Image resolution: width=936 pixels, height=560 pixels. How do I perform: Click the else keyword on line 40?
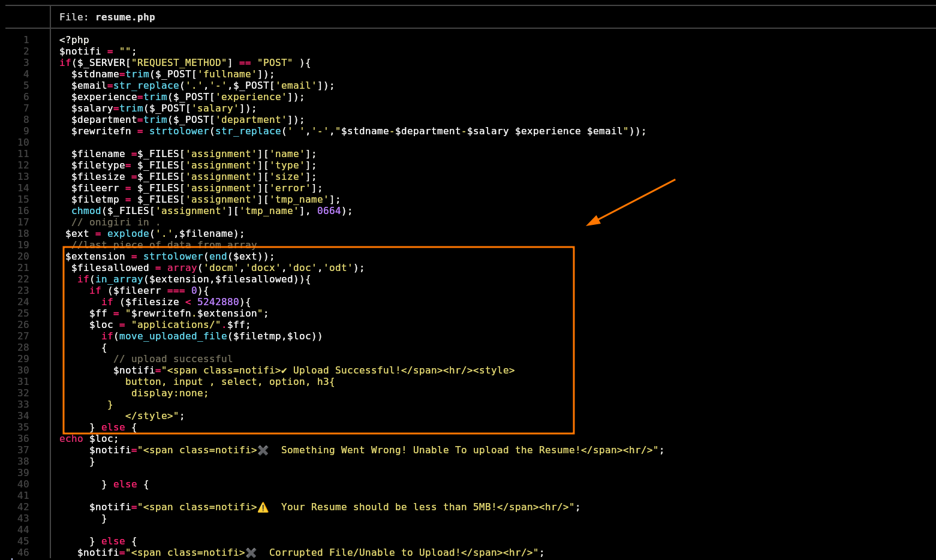(x=125, y=484)
